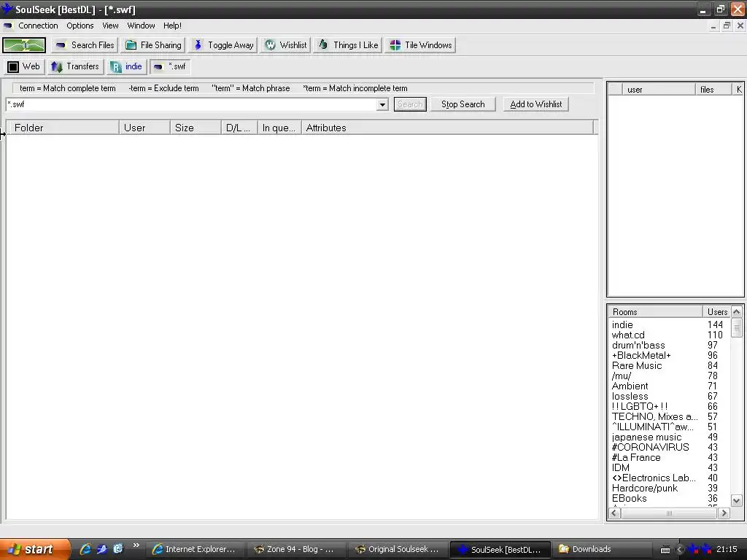
Task: Click the Rooms column header
Action: click(x=655, y=312)
